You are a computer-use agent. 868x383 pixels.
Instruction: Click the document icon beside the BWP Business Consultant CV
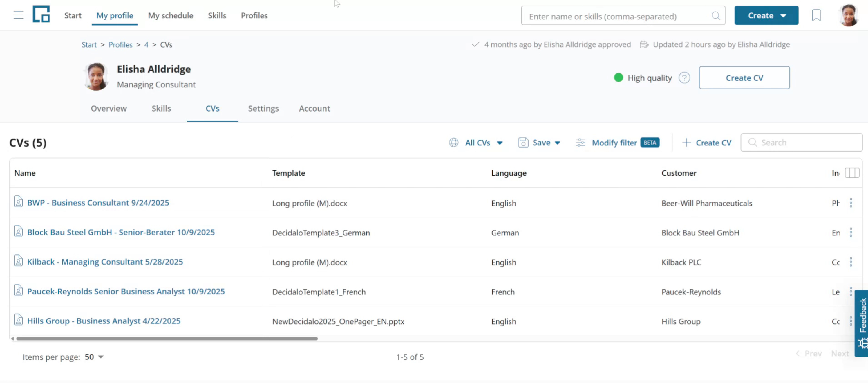(x=19, y=202)
